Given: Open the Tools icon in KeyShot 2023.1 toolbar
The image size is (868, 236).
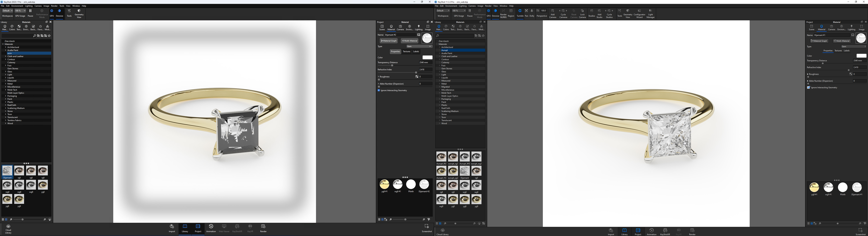Looking at the screenshot, I should tap(69, 13).
